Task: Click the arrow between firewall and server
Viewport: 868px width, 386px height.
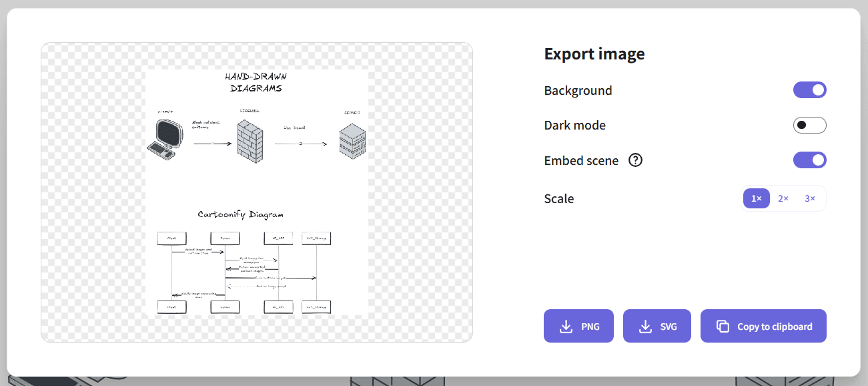Action: tap(301, 144)
